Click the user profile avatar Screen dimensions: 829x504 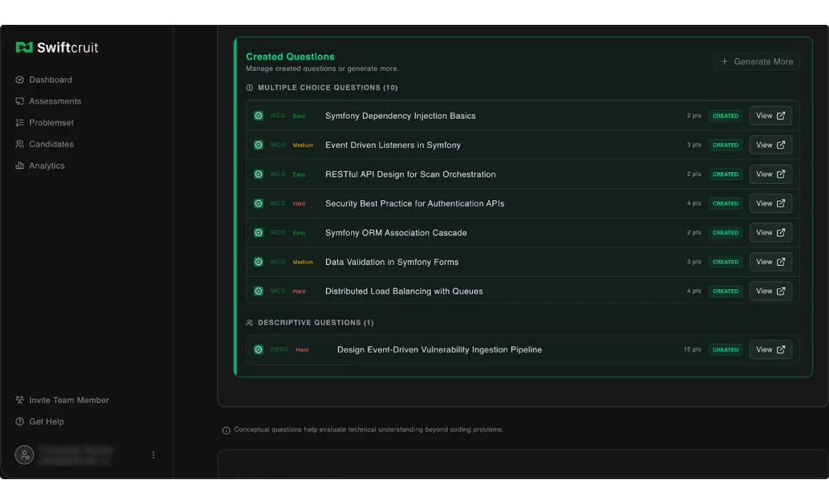[x=24, y=454]
